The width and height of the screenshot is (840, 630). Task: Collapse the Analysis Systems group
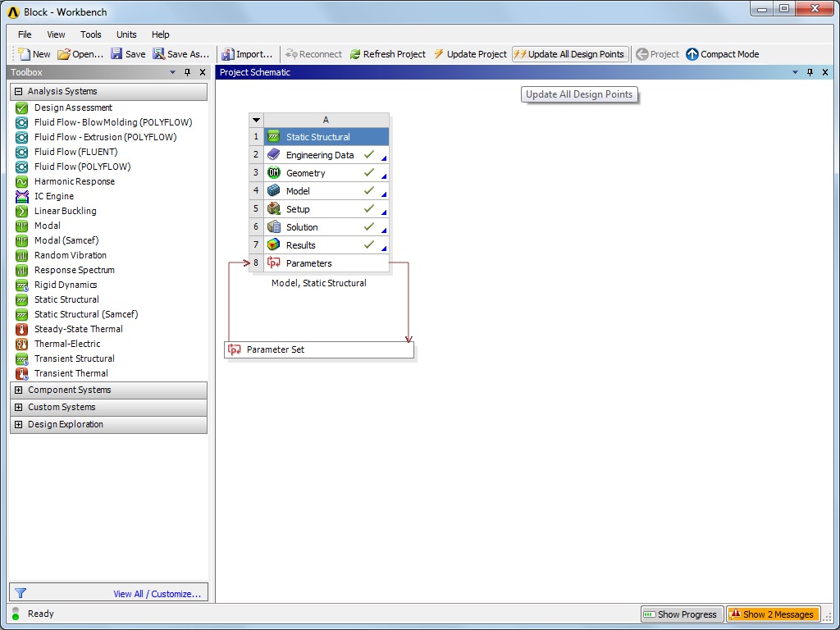(x=18, y=92)
